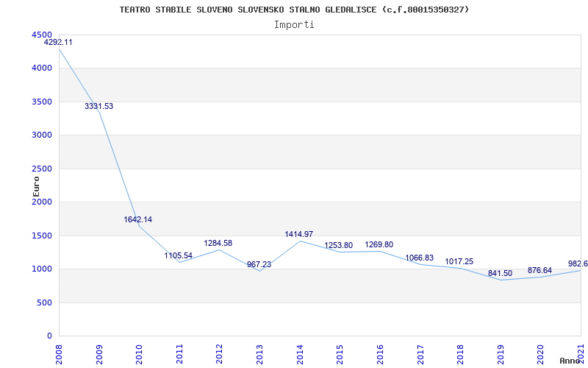Select the data label 1253.80

click(x=339, y=246)
